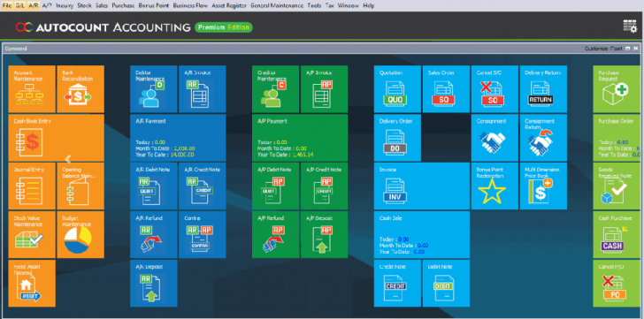Open the sales Debit Note tile

tap(446, 284)
